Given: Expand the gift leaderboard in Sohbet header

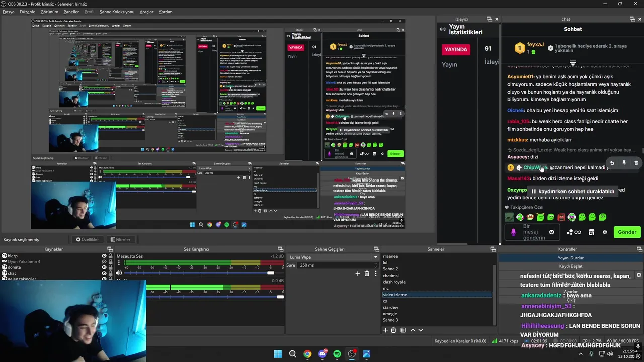Looking at the screenshot, I should pos(573,63).
